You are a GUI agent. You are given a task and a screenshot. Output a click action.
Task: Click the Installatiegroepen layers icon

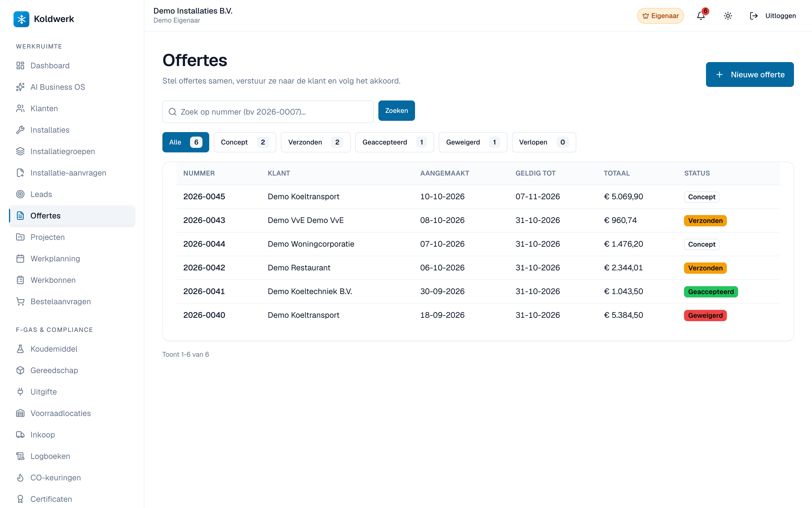20,152
